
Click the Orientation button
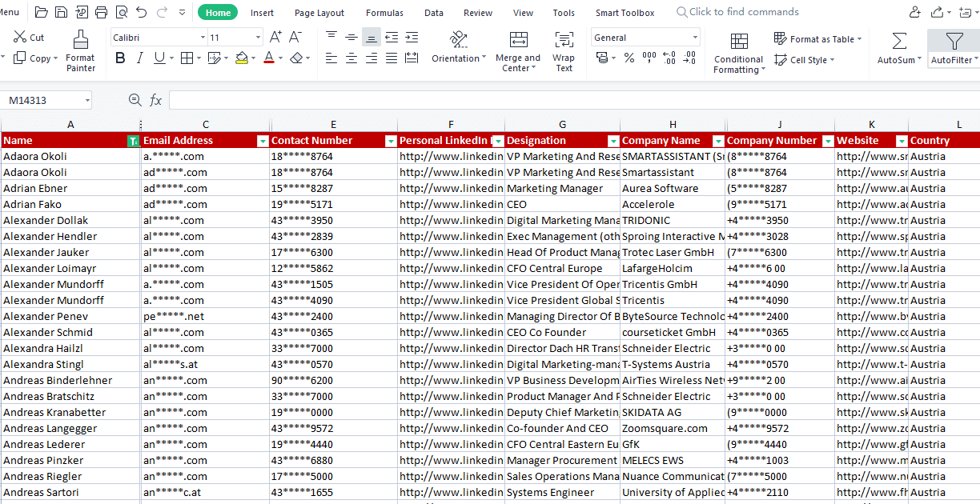(x=459, y=48)
